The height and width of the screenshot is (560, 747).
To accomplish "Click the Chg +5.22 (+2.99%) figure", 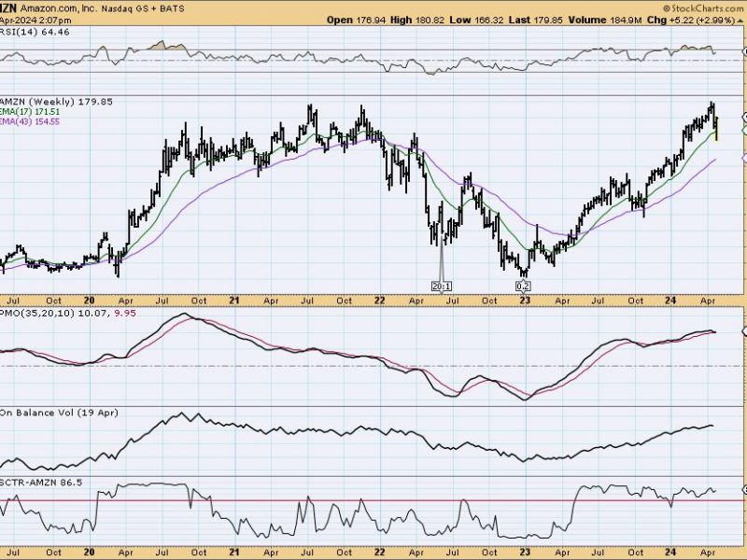I will (x=691, y=20).
